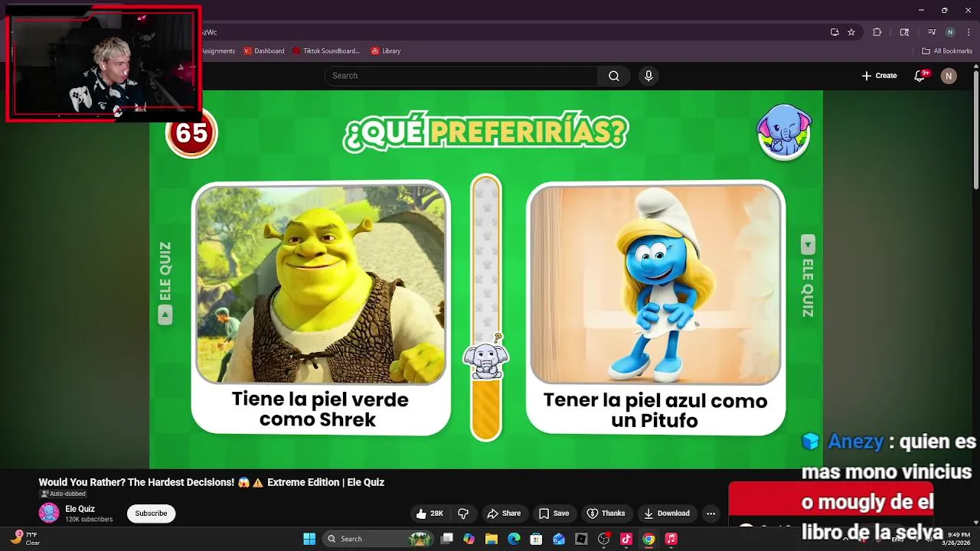Click the Ele Quiz elephant logo in video
Screen dimensions: 980x551
pos(783,132)
